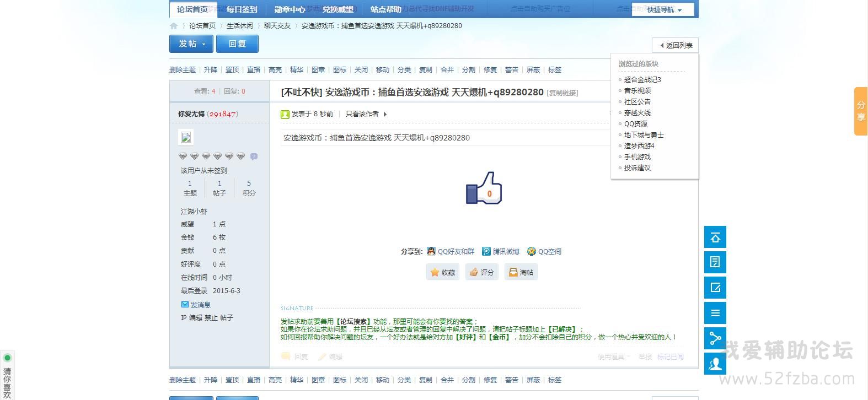Open 穿越火线 in visited boards
The width and height of the screenshot is (868, 400).
tap(637, 113)
